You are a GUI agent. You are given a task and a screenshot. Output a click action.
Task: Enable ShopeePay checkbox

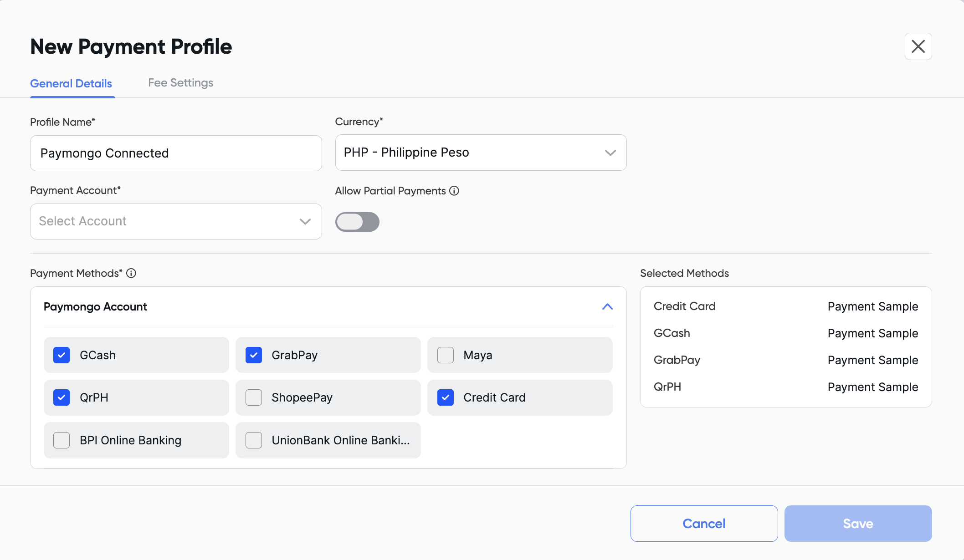click(x=254, y=397)
